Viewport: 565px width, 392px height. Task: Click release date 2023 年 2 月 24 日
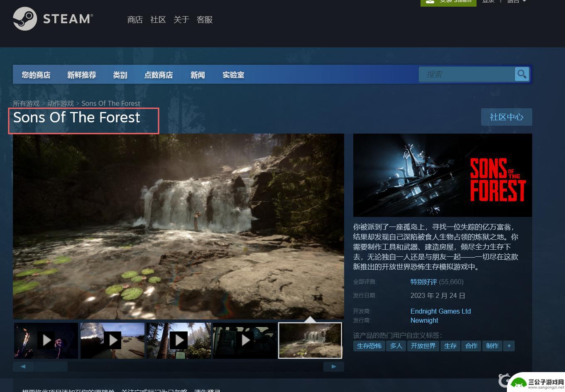438,295
